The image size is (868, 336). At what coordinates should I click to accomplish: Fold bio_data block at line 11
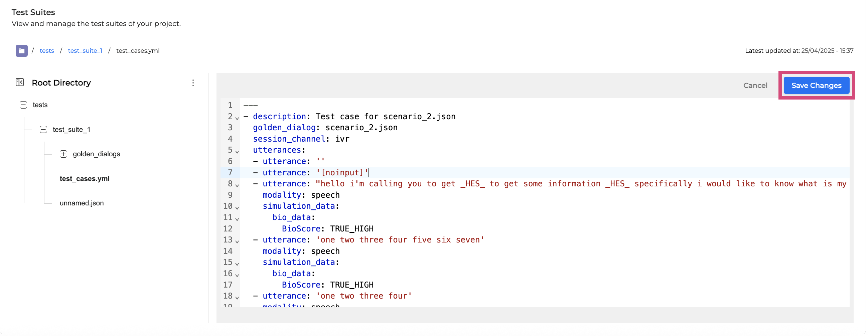tap(237, 219)
